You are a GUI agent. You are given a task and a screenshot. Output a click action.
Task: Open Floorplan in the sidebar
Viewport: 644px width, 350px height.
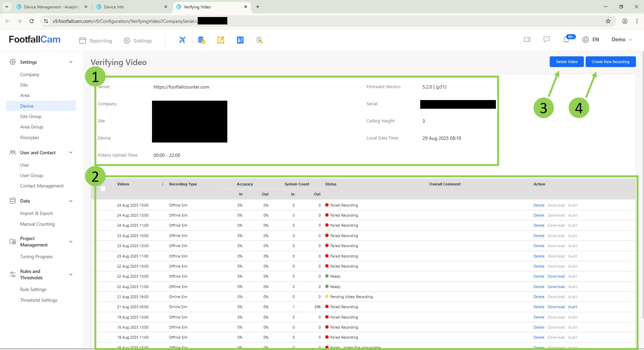pos(30,137)
